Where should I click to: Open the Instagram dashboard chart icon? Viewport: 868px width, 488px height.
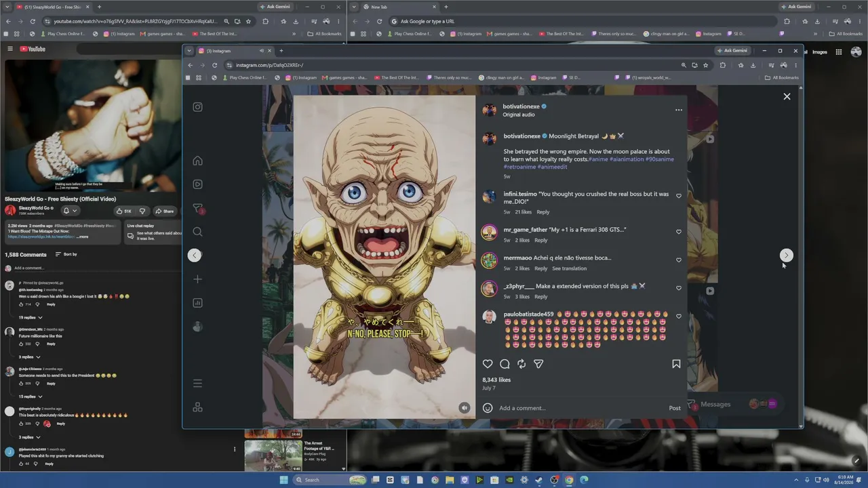pyautogui.click(x=197, y=303)
